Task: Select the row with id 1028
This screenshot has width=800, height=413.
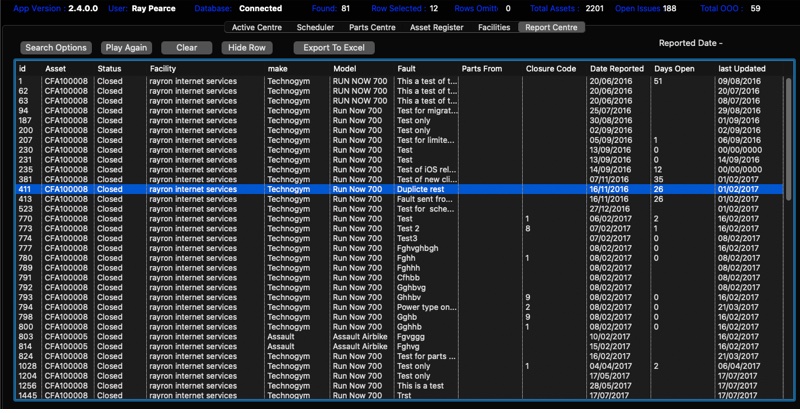Action: (x=400, y=366)
